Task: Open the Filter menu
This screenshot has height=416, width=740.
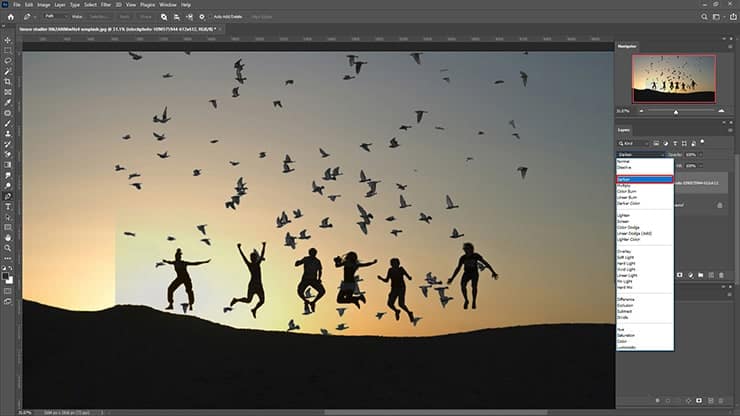Action: [x=105, y=5]
